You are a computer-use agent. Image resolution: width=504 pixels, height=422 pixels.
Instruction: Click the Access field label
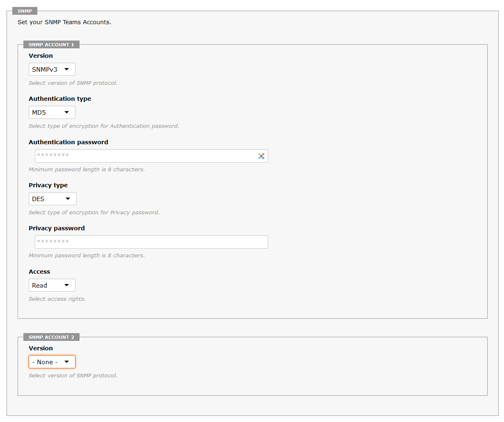coord(39,272)
